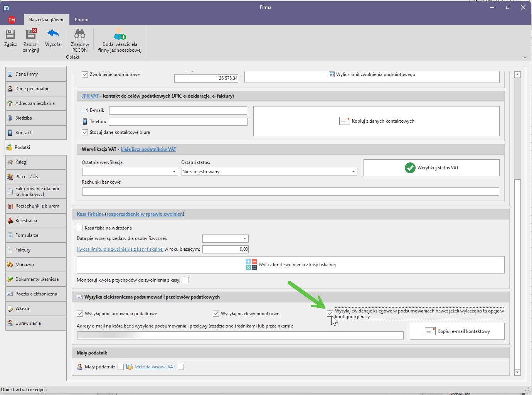Screen dimensions: 532x395
Task: Open Data pierwszej sprzedaży date picker
Action: click(x=245, y=239)
